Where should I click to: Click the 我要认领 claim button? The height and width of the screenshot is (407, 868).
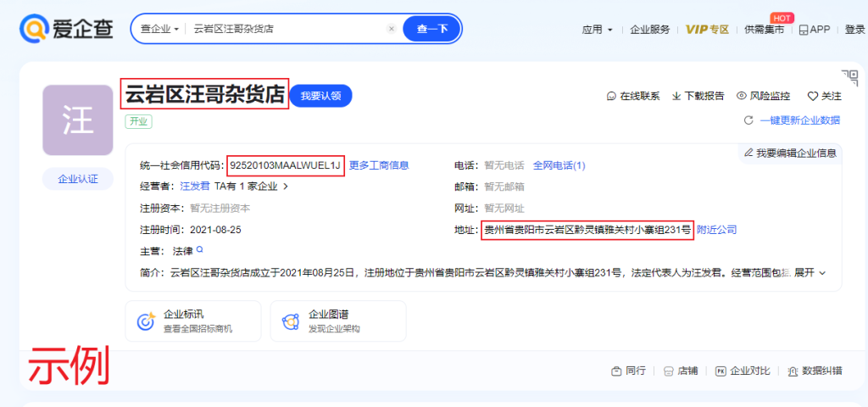click(x=320, y=96)
